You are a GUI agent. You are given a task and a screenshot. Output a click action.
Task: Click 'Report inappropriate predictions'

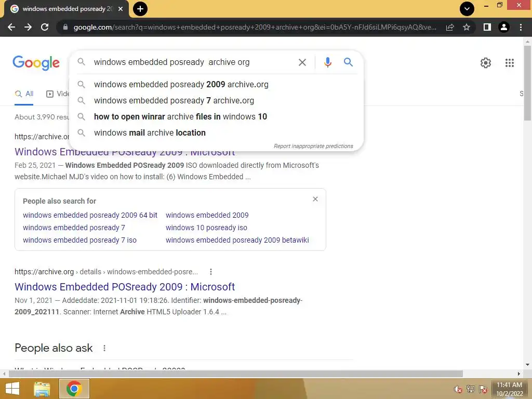313,146
